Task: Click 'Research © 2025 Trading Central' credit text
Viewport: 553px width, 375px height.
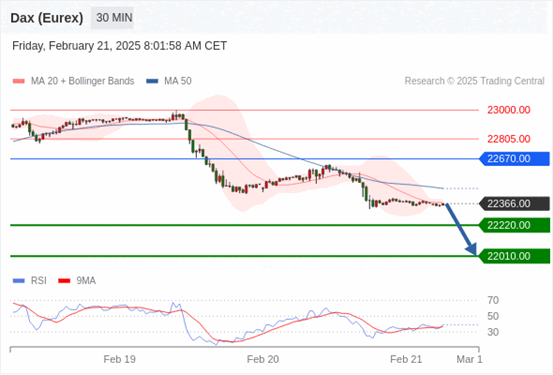Action: pyautogui.click(x=475, y=81)
